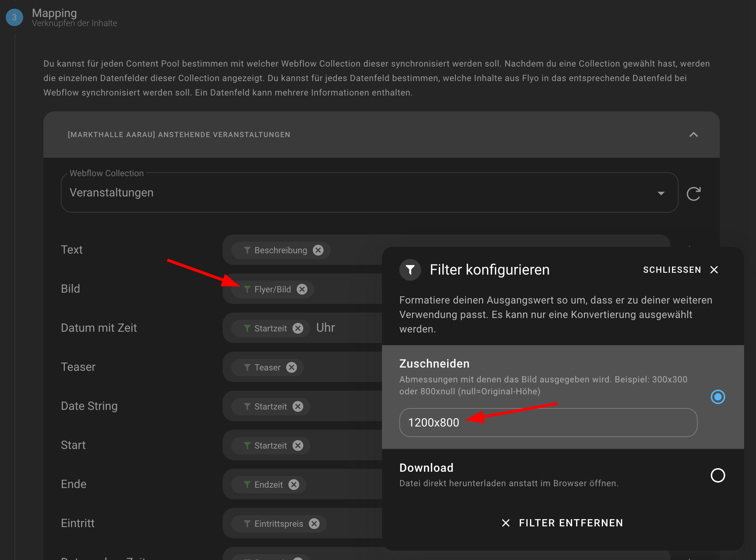The width and height of the screenshot is (756, 560).
Task: Open the filter settings on the Flyer/Bild chip
Action: pyautogui.click(x=247, y=289)
